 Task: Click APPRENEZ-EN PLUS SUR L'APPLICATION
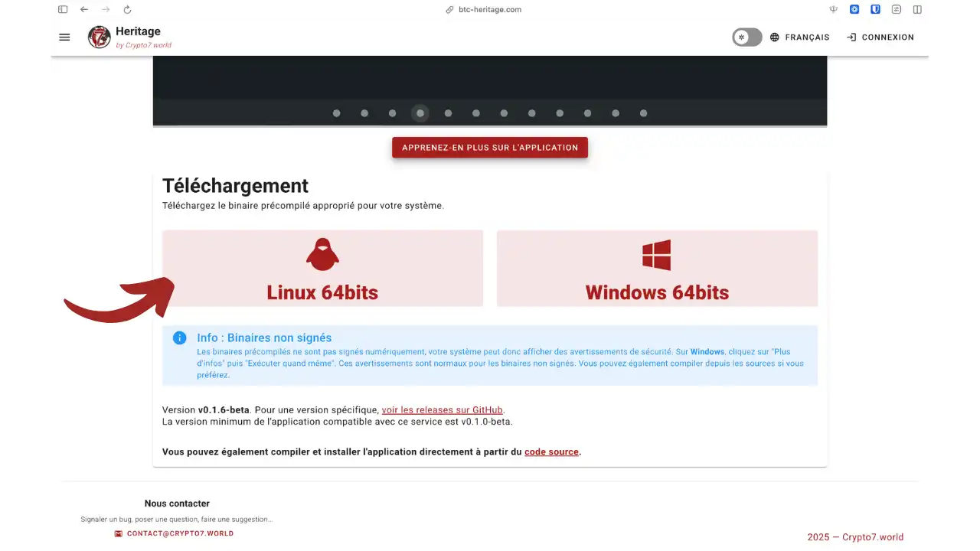coord(490,147)
